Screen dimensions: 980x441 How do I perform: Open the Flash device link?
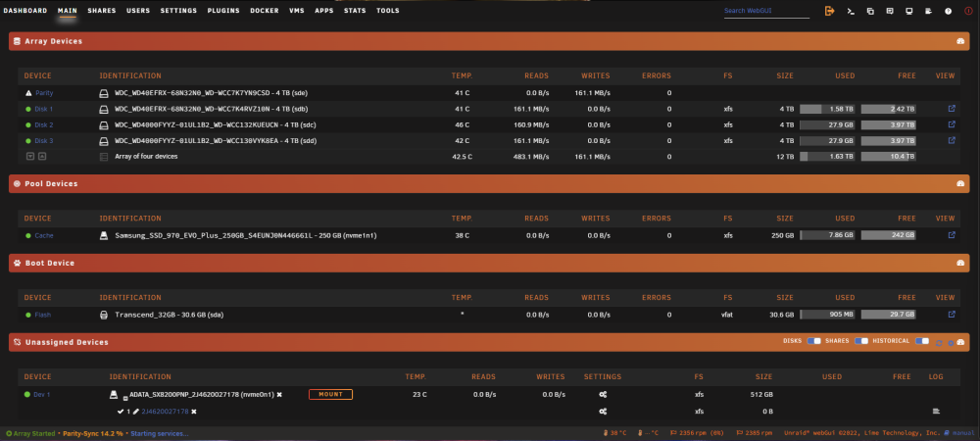pos(42,315)
